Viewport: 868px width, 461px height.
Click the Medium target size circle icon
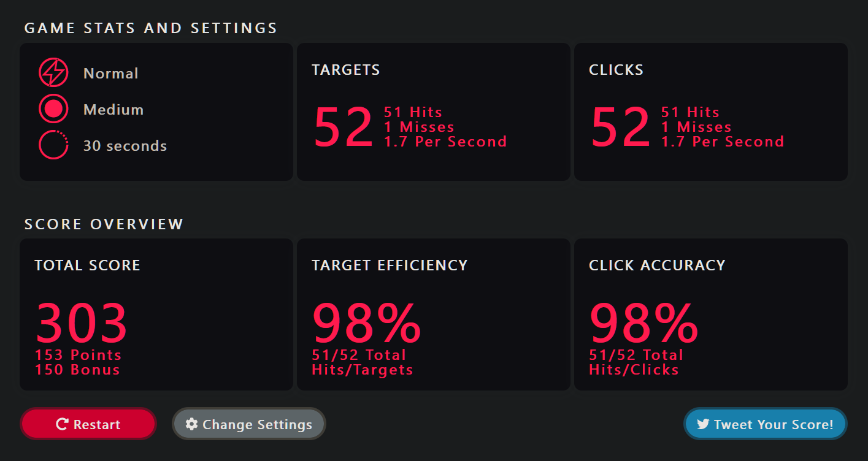coord(53,109)
